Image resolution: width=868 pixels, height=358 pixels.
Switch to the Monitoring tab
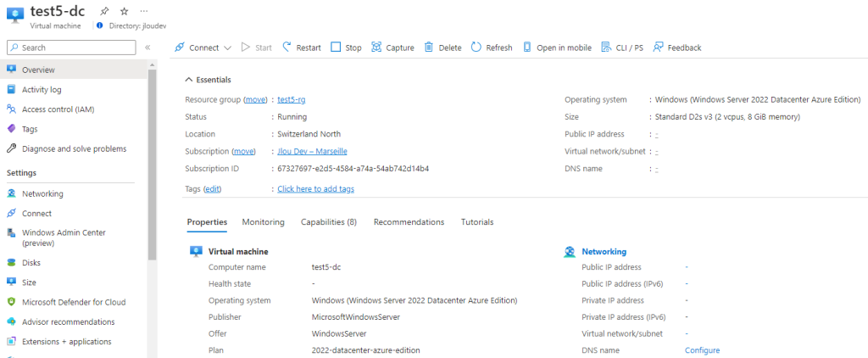pyautogui.click(x=263, y=222)
